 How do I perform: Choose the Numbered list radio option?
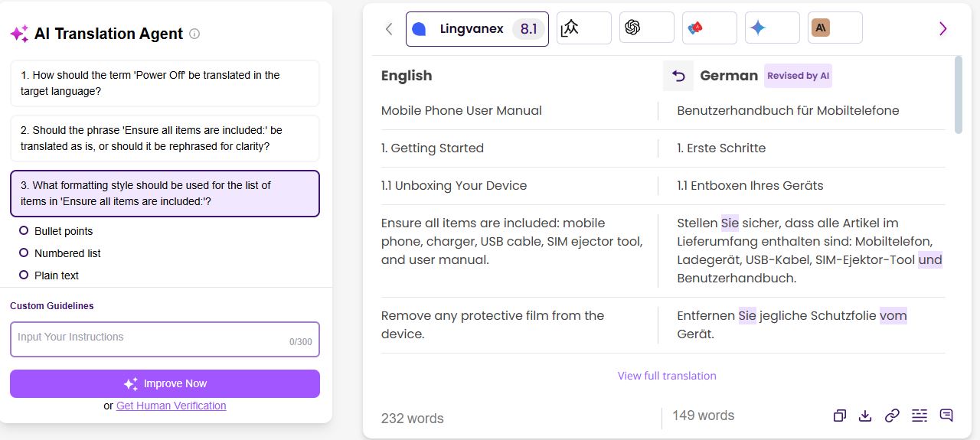click(24, 253)
